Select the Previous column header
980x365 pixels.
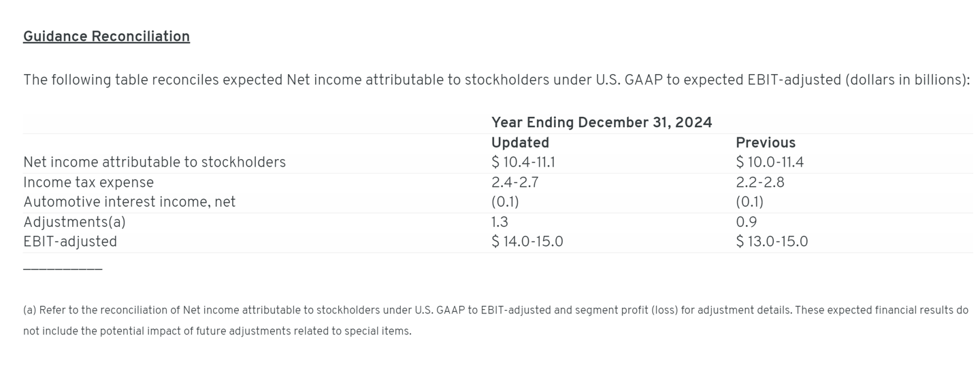766,143
